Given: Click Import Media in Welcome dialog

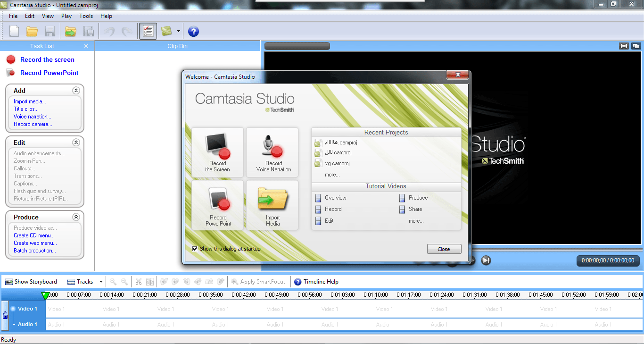Looking at the screenshot, I should pos(272,205).
